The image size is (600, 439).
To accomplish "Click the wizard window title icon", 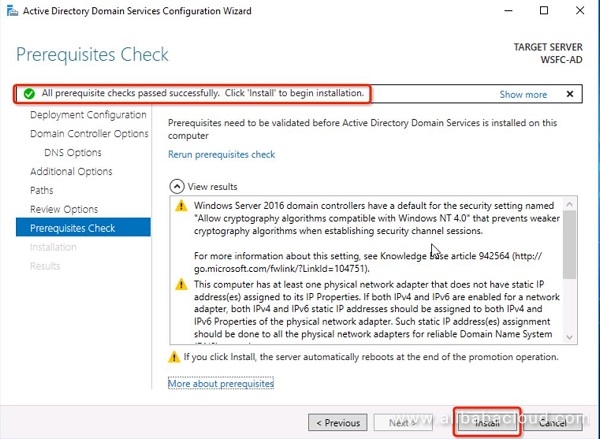I will click(x=11, y=11).
